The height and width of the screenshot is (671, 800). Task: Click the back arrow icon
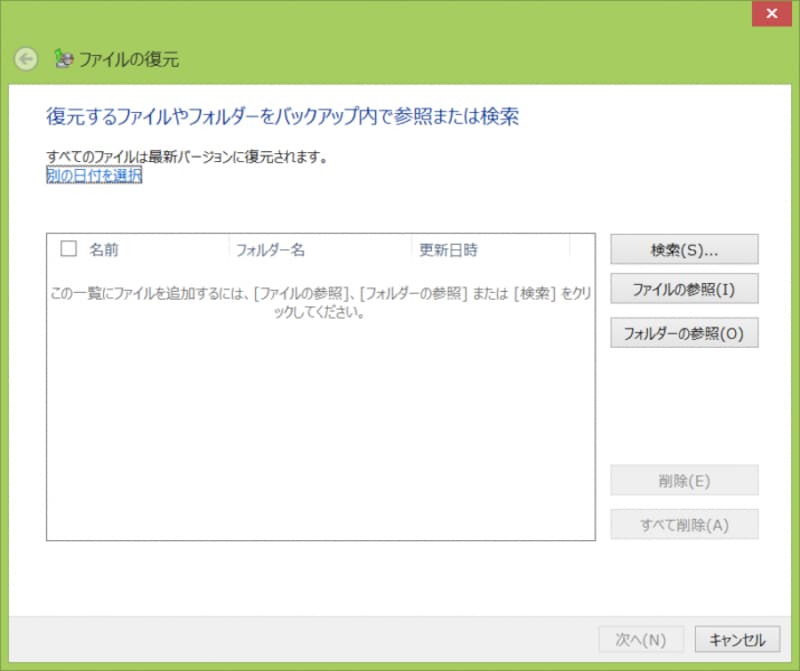point(26,59)
